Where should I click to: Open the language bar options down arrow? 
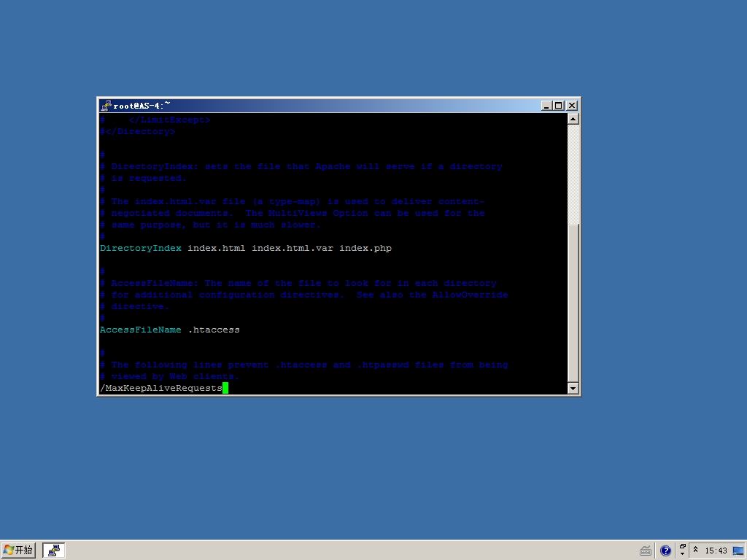click(x=683, y=554)
